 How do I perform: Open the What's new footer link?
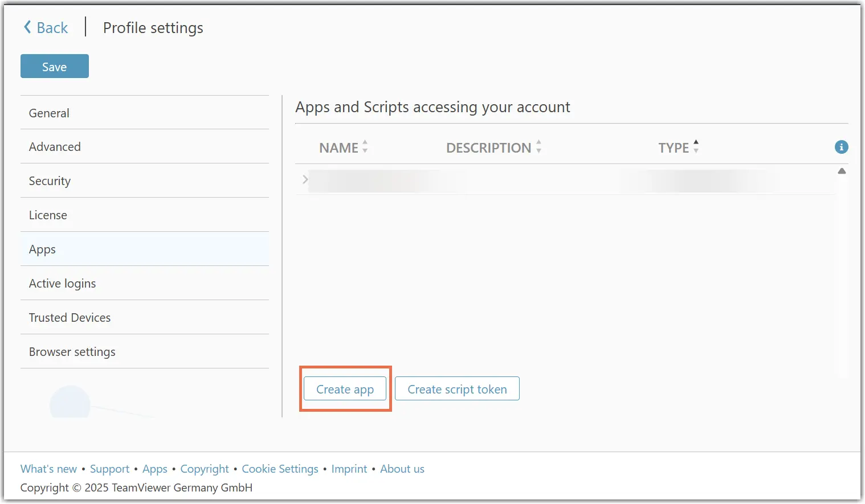click(x=48, y=469)
